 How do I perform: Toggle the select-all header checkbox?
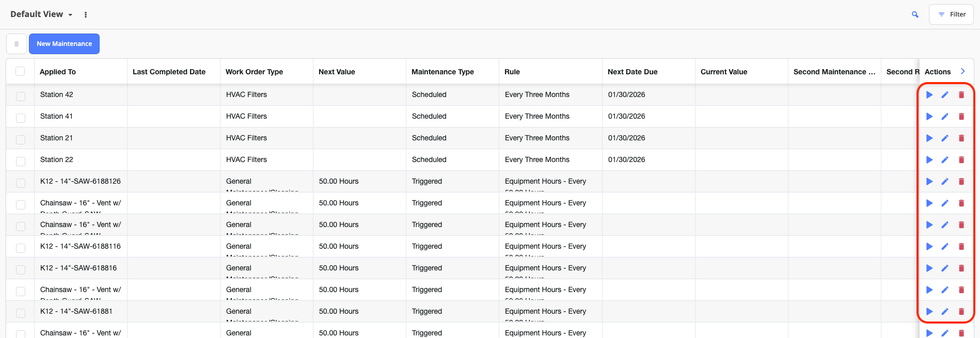20,71
